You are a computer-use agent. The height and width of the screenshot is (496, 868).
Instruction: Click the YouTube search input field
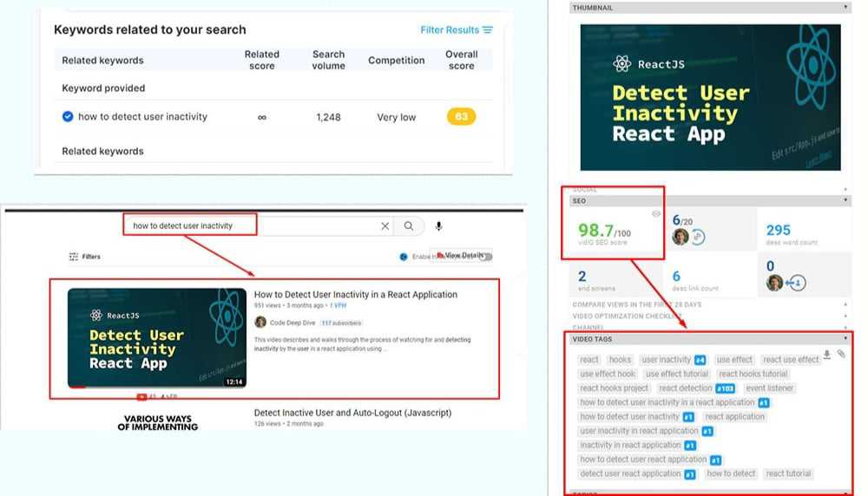(x=258, y=225)
